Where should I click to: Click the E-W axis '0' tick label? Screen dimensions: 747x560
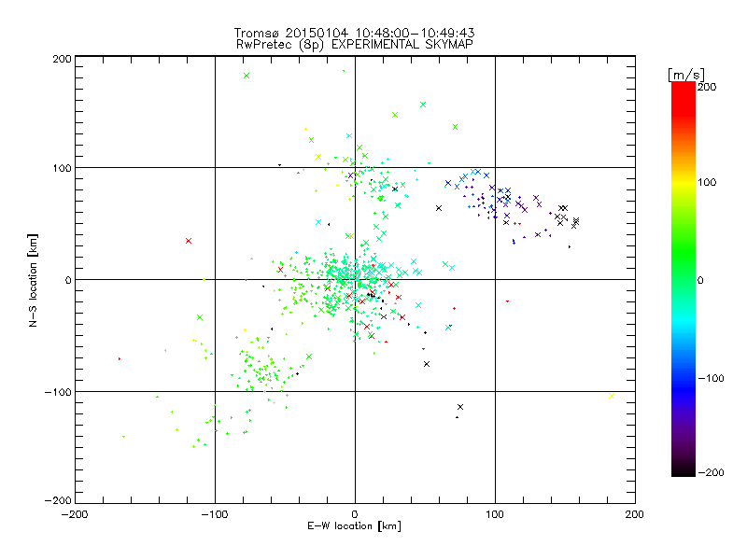coord(355,514)
